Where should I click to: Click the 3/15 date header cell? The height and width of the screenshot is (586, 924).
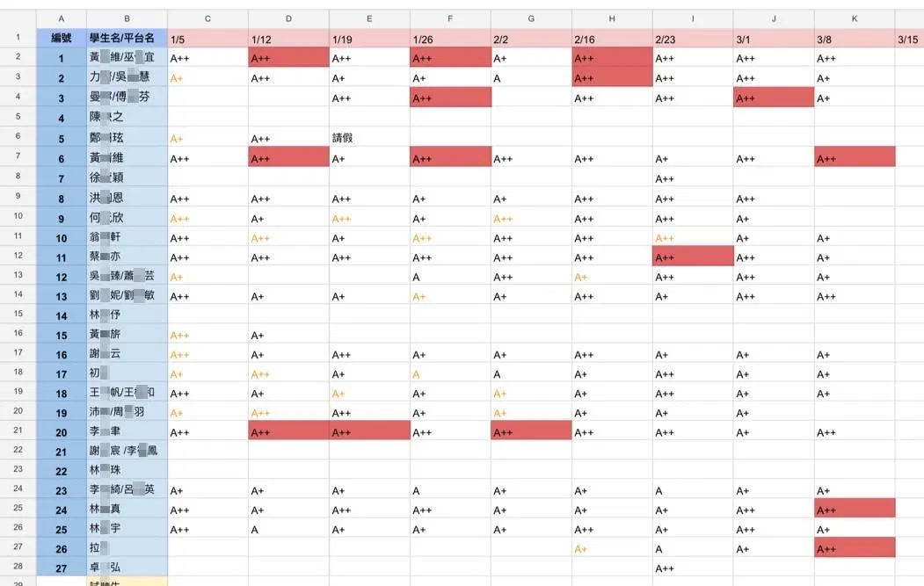pyautogui.click(x=909, y=39)
